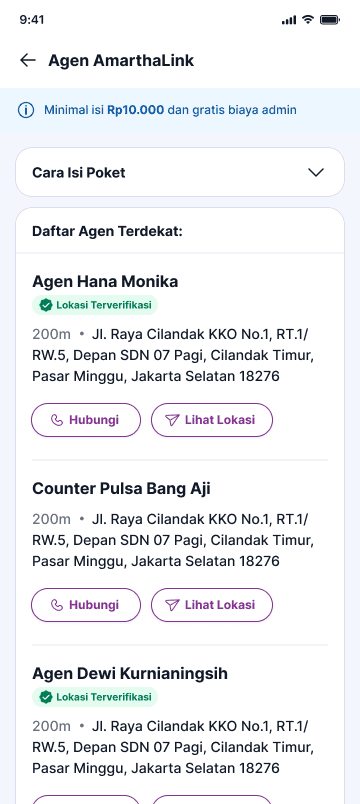The width and height of the screenshot is (360, 804).
Task: Expand the Cara Isi Poket chevron
Action: pyautogui.click(x=316, y=172)
